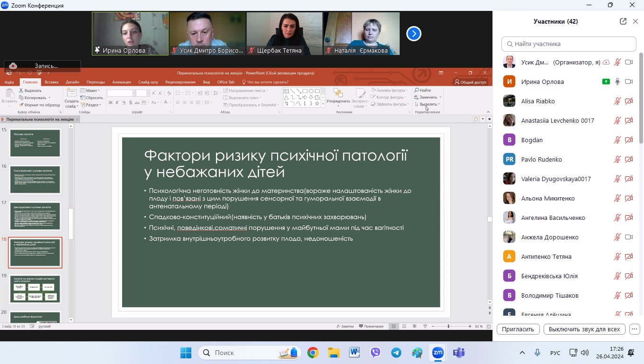Screen dimensions: 644x364
Task: Click green screen-share icon beside Ирина Орлова
Action: 606,82
